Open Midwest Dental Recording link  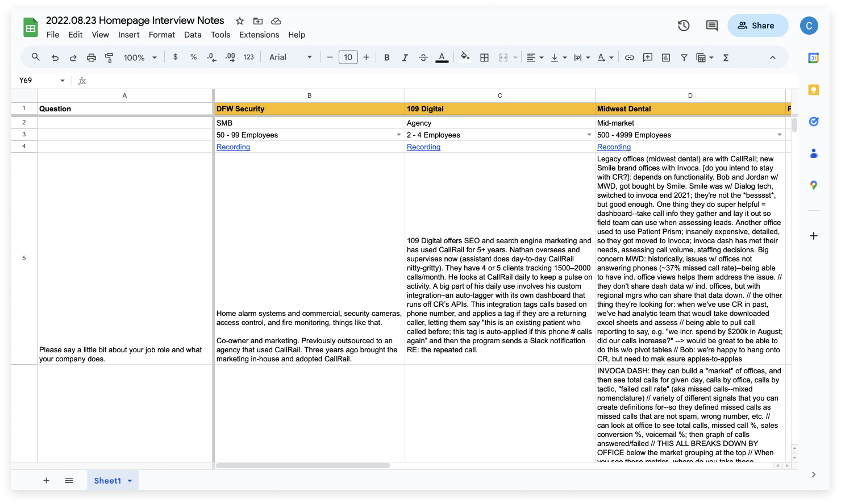[x=614, y=147]
